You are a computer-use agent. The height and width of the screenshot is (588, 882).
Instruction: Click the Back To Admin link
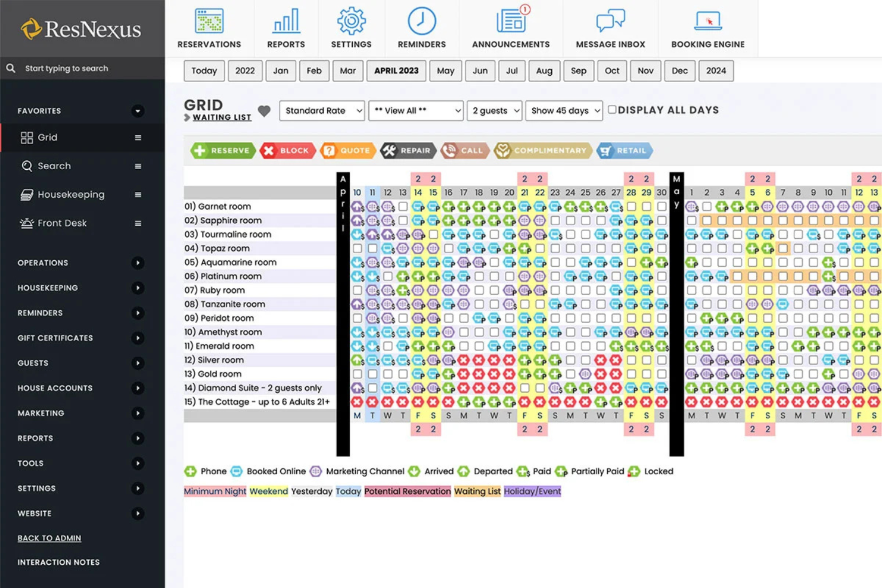49,537
